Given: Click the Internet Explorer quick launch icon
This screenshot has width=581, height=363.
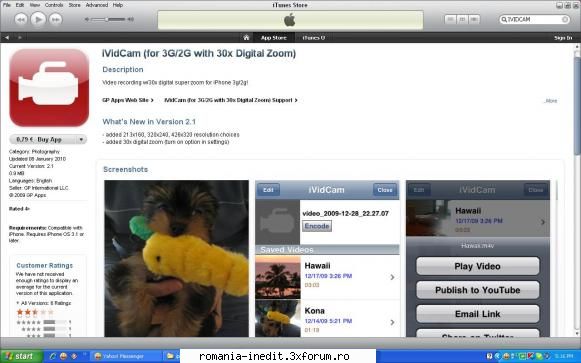Looking at the screenshot, I should click(52, 356).
